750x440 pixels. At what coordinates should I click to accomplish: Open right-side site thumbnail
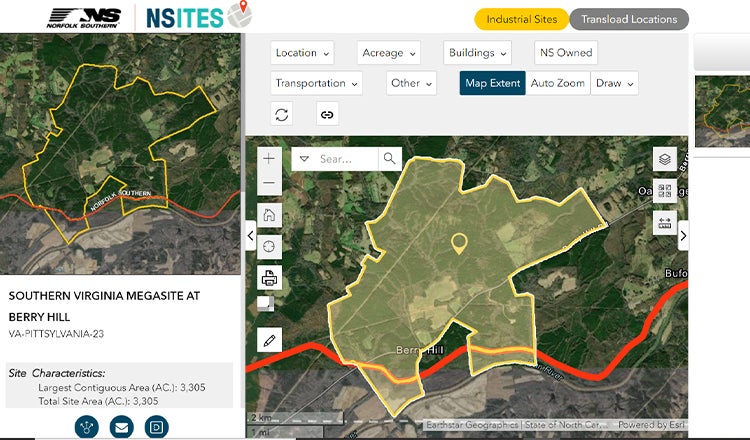[x=722, y=111]
